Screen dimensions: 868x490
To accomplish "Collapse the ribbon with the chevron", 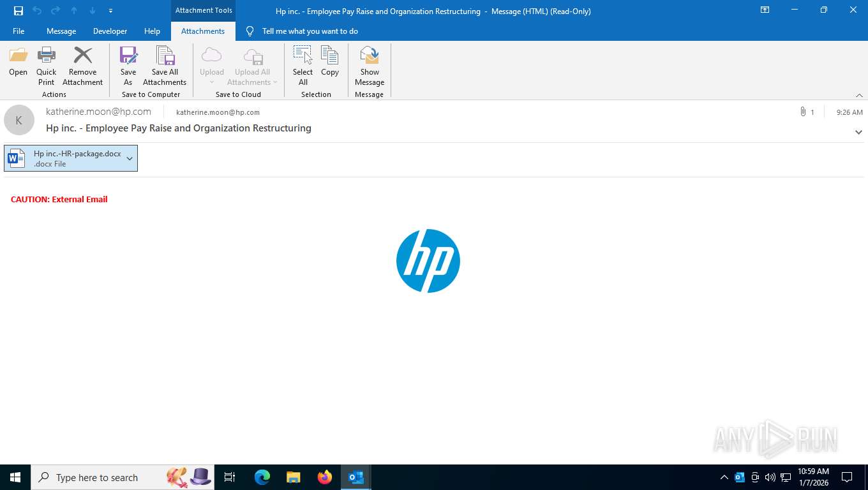I will coord(859,95).
